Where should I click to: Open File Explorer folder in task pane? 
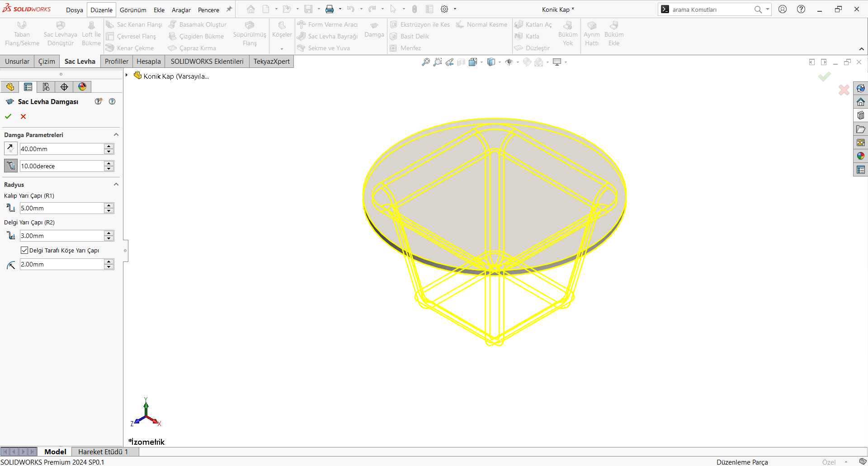click(x=861, y=129)
